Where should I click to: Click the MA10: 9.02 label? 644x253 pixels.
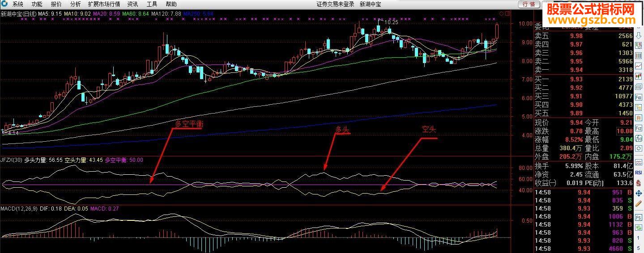tap(78, 14)
